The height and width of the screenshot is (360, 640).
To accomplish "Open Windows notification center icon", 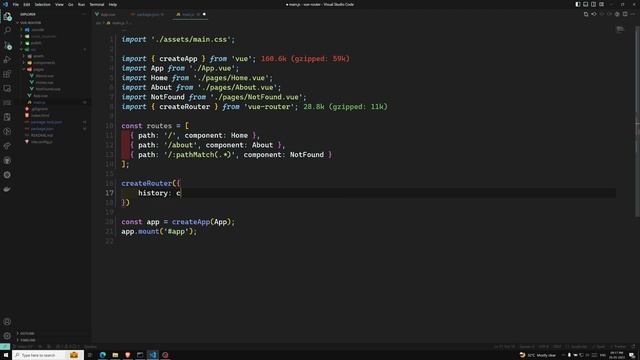I will coord(632,355).
